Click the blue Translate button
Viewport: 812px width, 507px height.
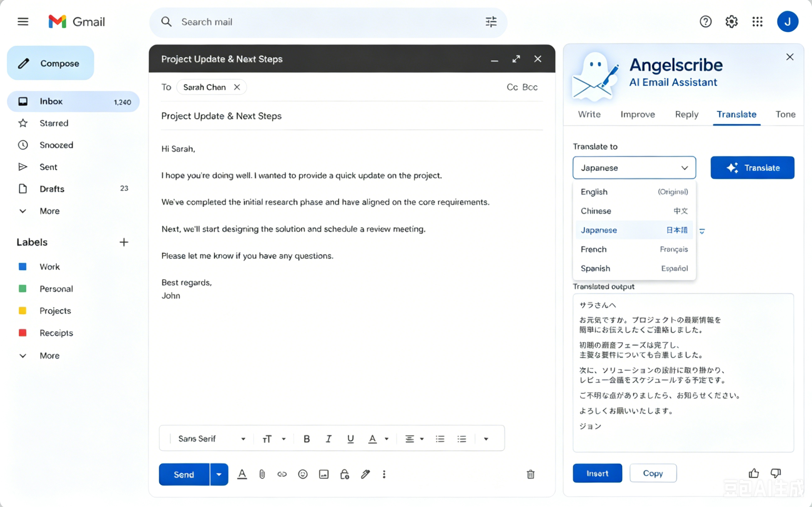(x=752, y=168)
